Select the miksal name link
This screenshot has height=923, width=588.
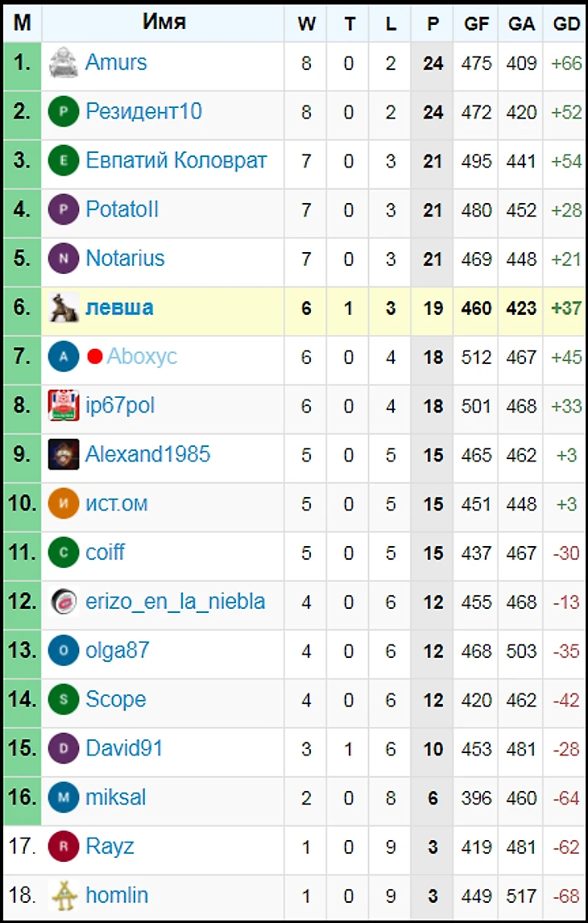tap(116, 797)
